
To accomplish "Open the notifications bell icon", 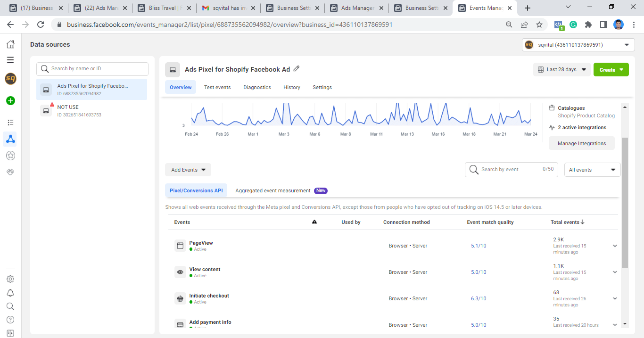I will click(x=10, y=293).
